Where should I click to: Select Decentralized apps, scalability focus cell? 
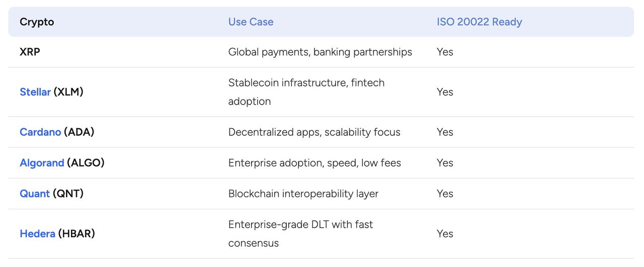tap(314, 132)
